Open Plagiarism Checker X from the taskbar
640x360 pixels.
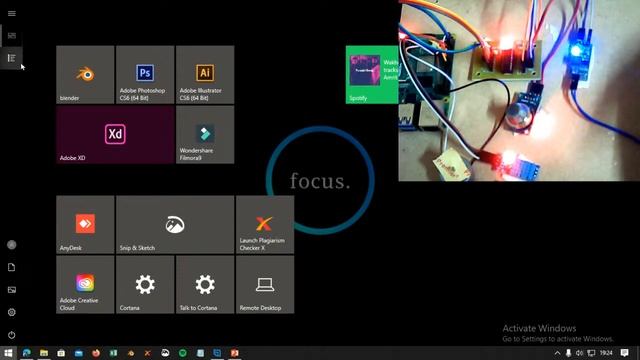pyautogui.click(x=148, y=353)
